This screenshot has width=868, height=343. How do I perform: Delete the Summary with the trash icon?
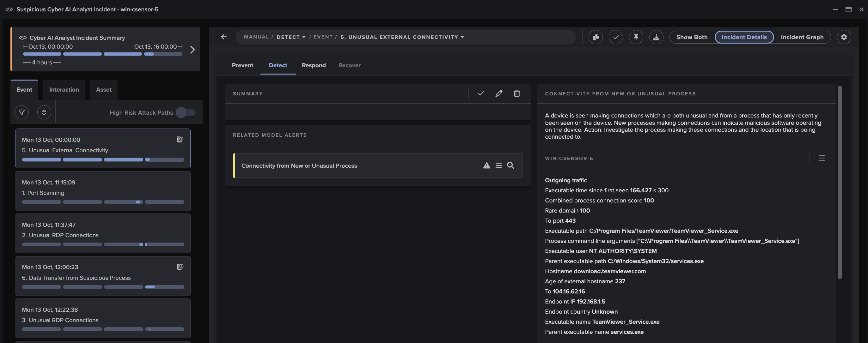(517, 93)
